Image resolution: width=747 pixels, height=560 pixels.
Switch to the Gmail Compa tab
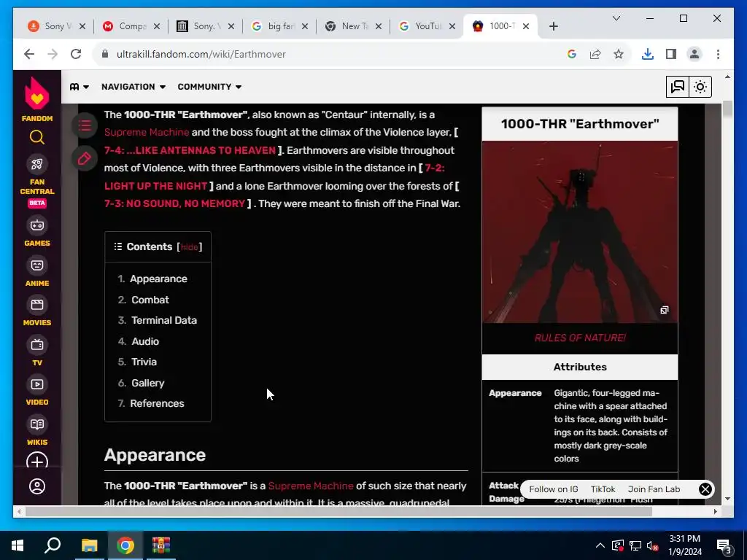pyautogui.click(x=131, y=26)
